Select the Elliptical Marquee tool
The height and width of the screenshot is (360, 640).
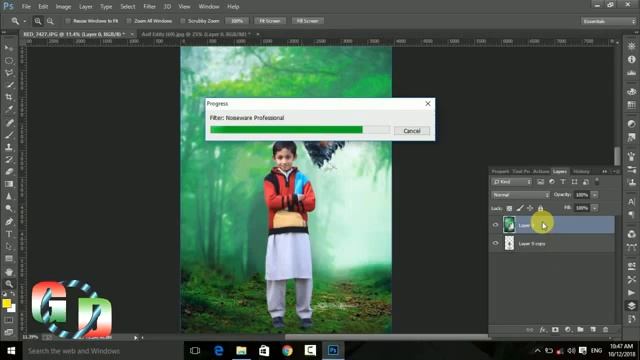tap(9, 60)
